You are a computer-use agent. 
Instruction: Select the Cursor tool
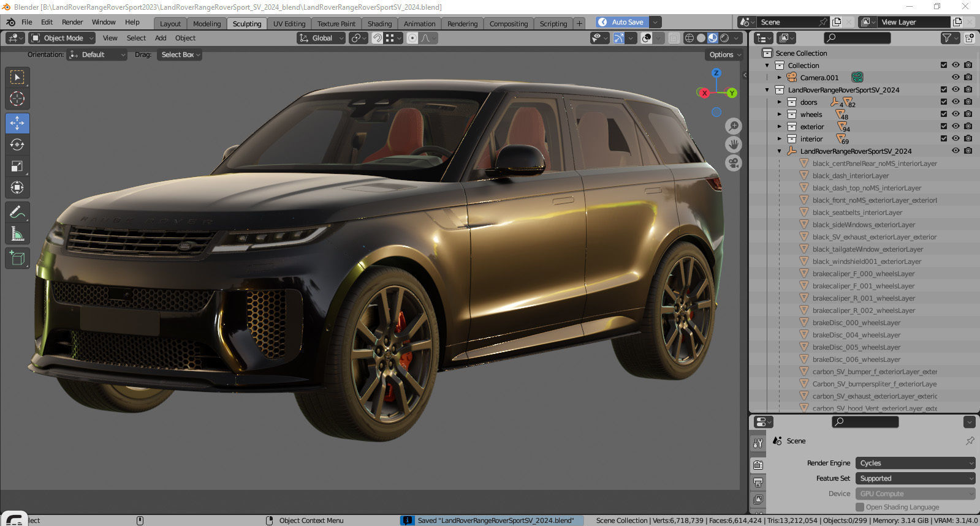coord(17,99)
